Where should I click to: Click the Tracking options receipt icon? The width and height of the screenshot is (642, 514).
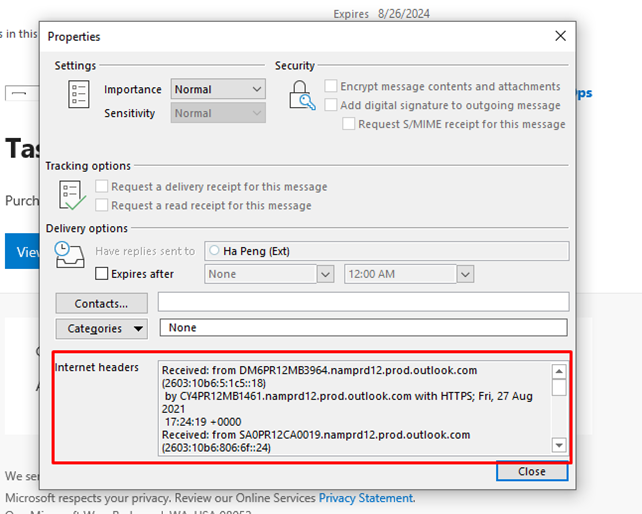pyautogui.click(x=71, y=195)
